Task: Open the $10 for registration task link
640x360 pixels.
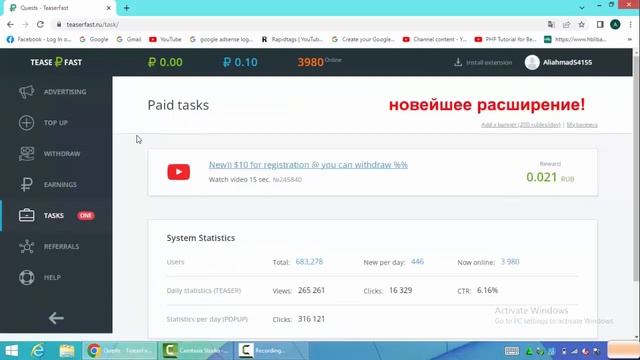Action: pos(308,165)
